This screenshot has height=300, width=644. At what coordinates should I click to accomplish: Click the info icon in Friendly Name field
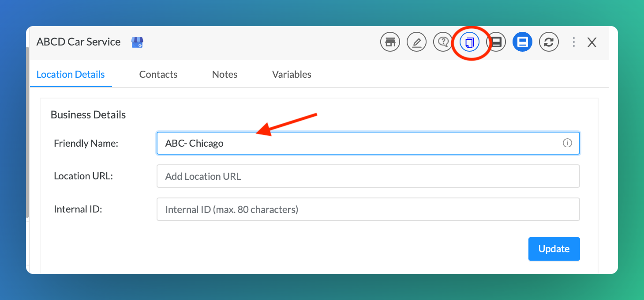click(567, 143)
